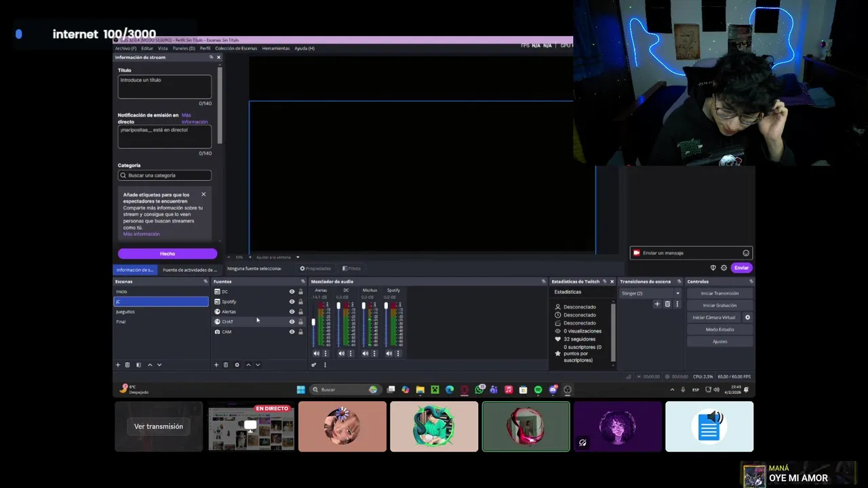Open the Herramientas menu
The width and height of the screenshot is (868, 488).
(276, 48)
